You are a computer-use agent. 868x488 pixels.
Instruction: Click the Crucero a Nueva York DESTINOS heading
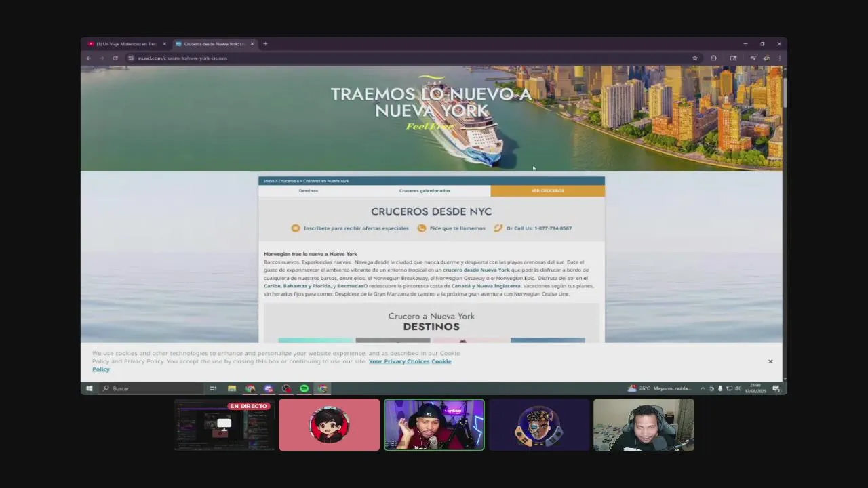tap(431, 321)
